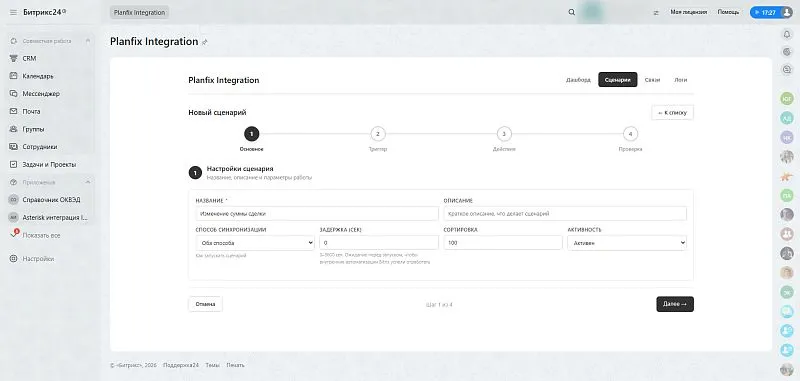Open Справочник ОКВЭД app

pyautogui.click(x=51, y=199)
